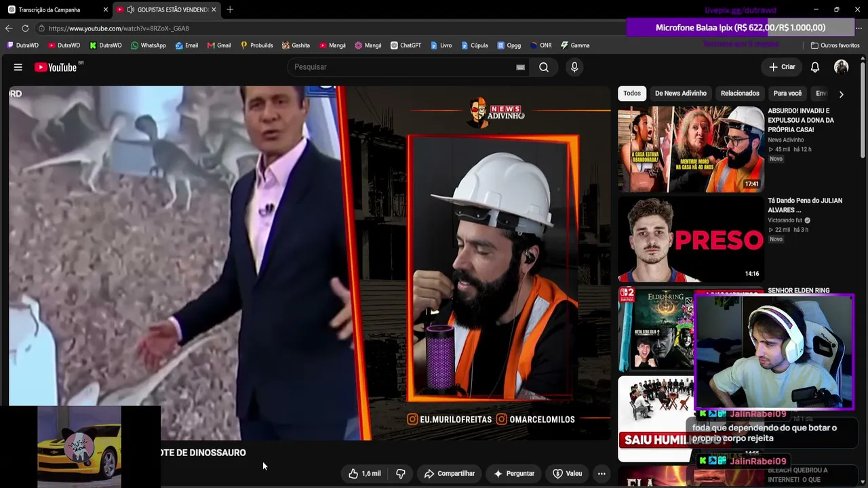Open the Kick DutraWD bookmark
This screenshot has height=488, width=868.
point(105,45)
